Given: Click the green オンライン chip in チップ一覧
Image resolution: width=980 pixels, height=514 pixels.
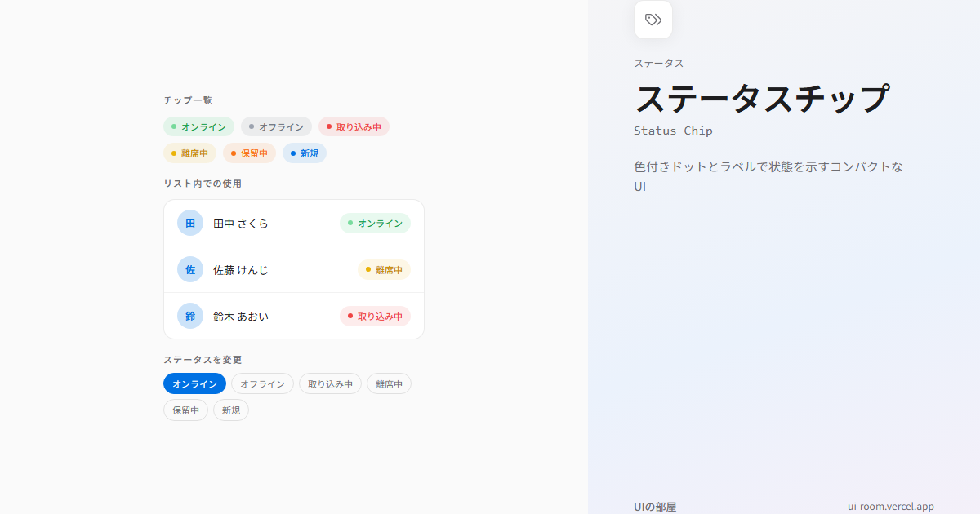Looking at the screenshot, I should coord(198,126).
